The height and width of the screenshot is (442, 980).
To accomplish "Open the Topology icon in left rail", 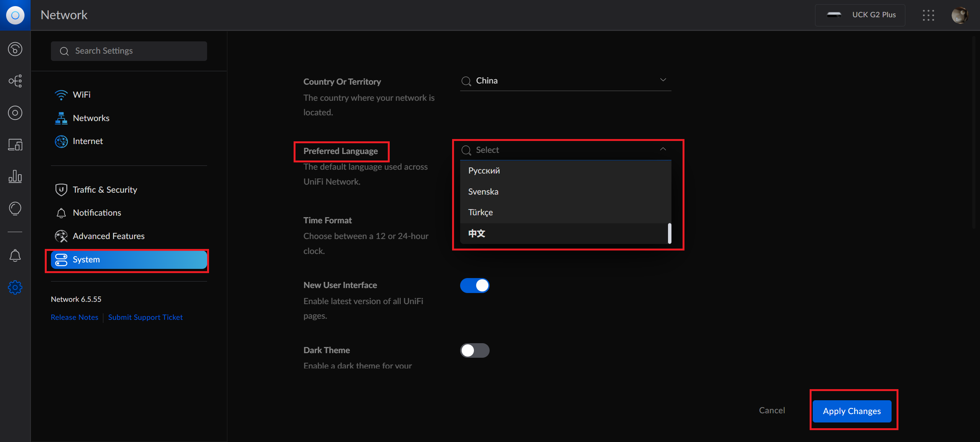I will 15,81.
